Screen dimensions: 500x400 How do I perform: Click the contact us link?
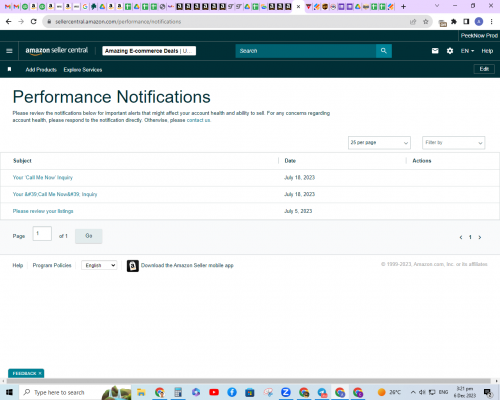point(198,120)
